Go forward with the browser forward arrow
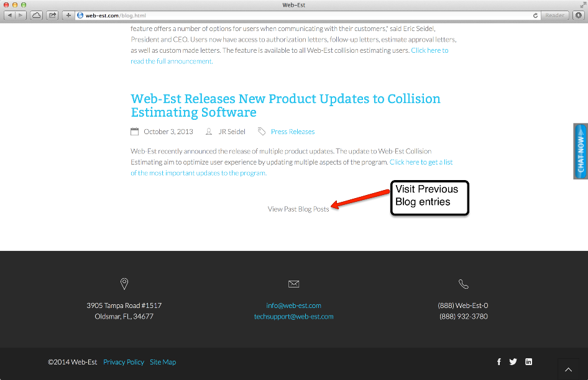588x380 pixels. pos(21,16)
